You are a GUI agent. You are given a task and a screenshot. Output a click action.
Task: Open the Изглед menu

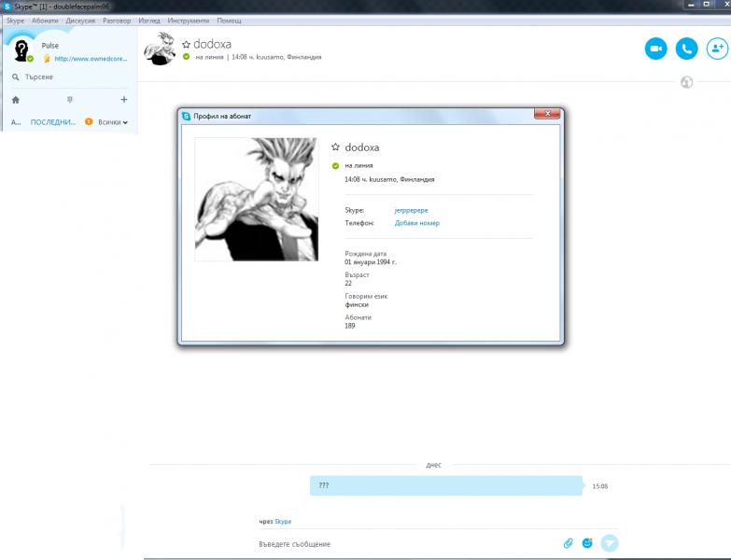pyautogui.click(x=149, y=21)
